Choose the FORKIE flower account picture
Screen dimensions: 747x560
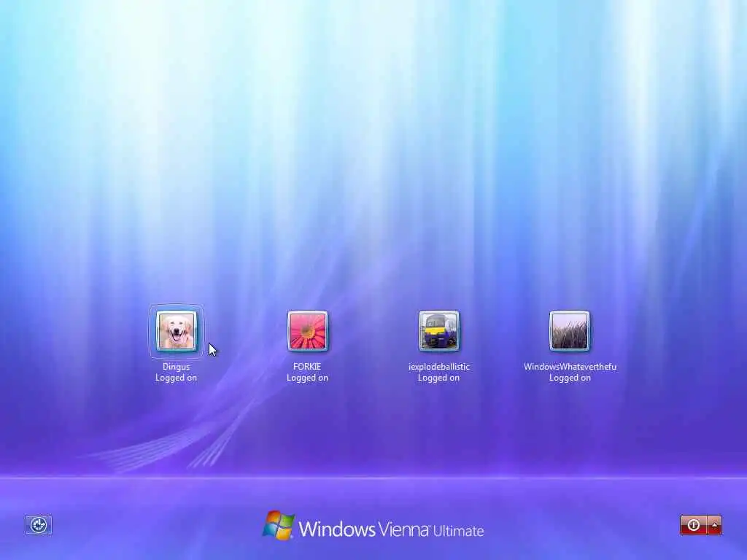pyautogui.click(x=307, y=331)
